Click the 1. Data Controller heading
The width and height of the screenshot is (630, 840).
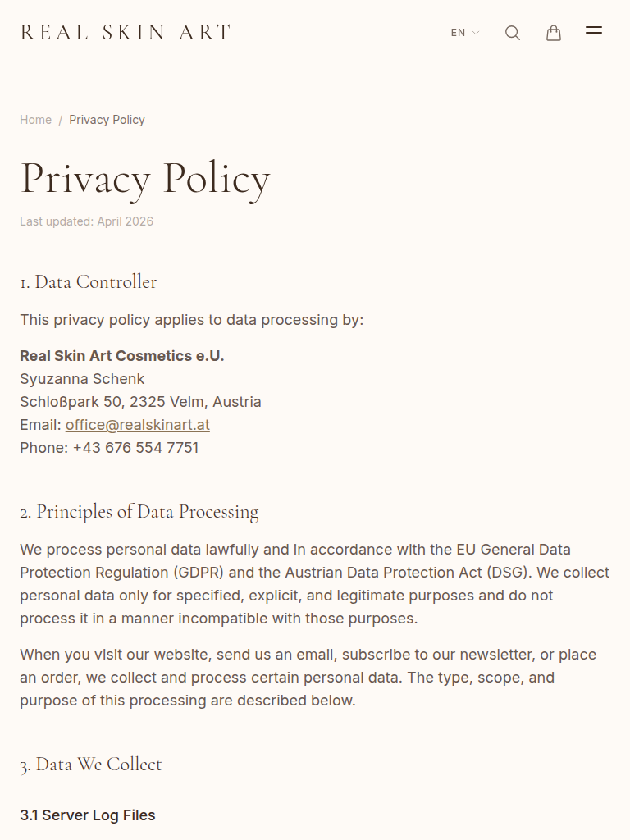point(89,282)
